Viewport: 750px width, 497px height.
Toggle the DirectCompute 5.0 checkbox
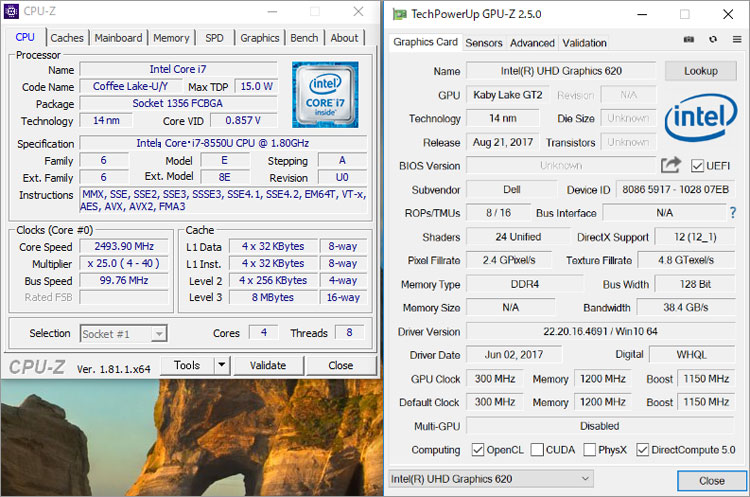click(642, 450)
